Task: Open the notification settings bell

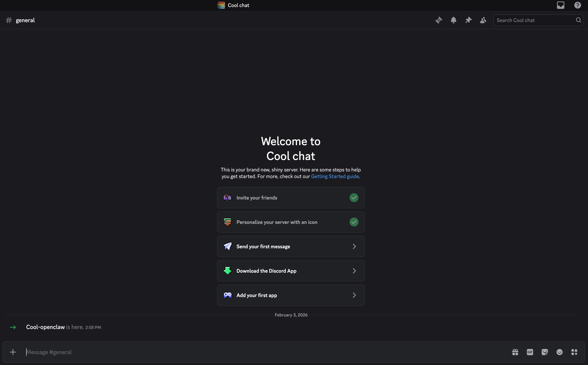Action: tap(453, 20)
